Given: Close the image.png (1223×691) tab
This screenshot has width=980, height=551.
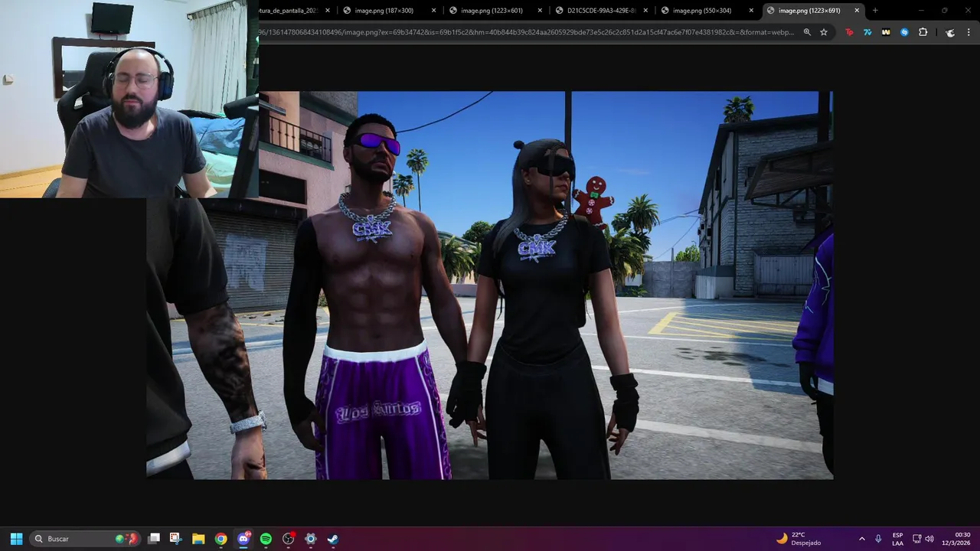Looking at the screenshot, I should click(x=857, y=11).
